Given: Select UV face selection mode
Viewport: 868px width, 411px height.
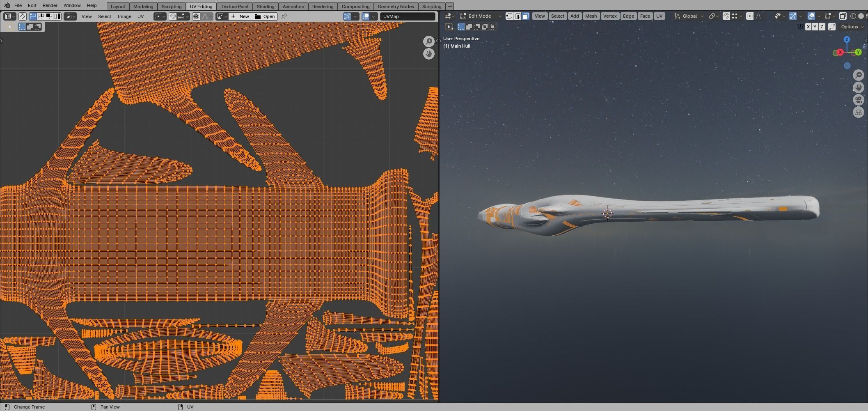Looking at the screenshot, I should tap(49, 16).
